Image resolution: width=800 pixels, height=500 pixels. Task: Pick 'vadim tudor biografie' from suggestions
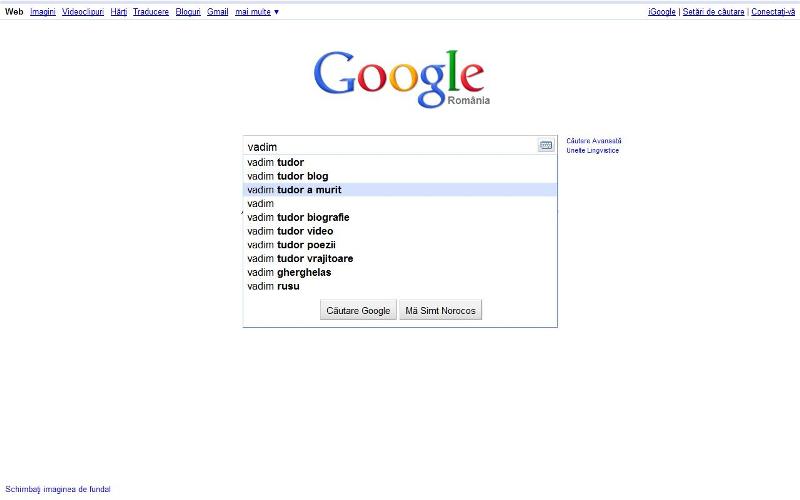point(298,217)
